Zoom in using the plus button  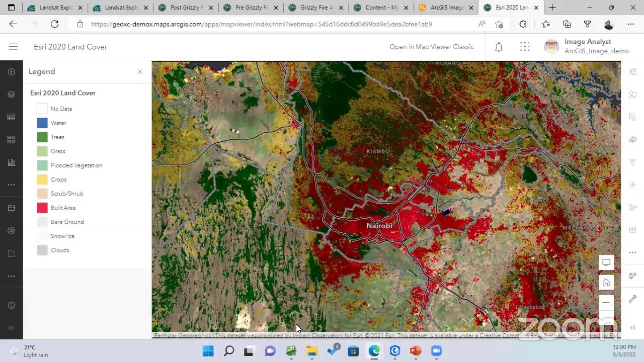[x=606, y=303]
